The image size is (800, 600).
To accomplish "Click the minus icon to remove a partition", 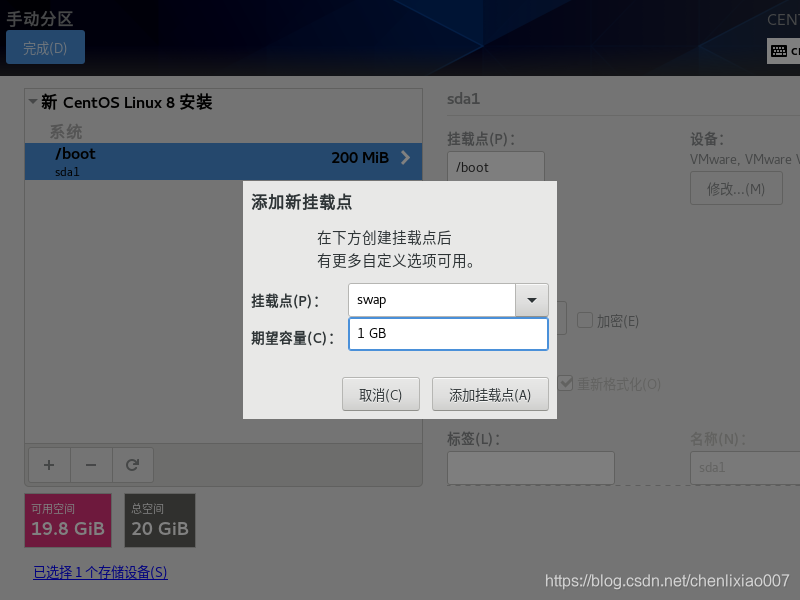I will [x=90, y=464].
